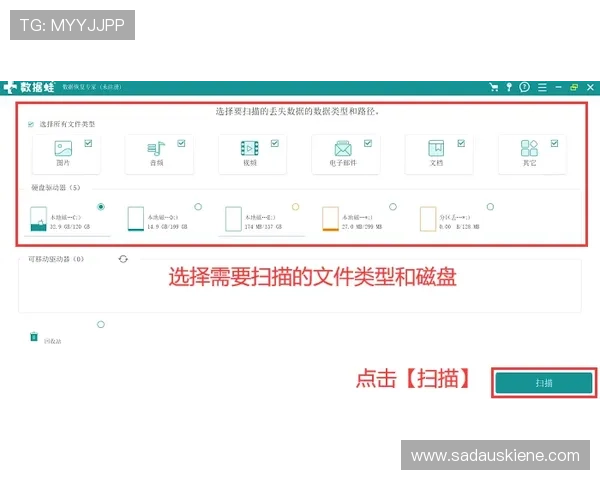The width and height of the screenshot is (600, 480).
Task: Click the 视频 video film icon
Action: pos(249,149)
